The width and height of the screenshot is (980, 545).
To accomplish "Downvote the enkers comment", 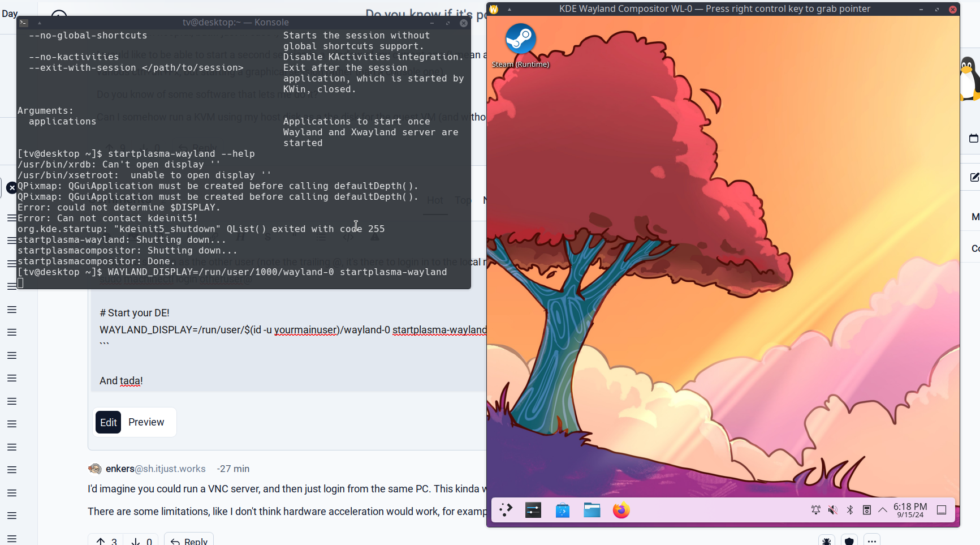I will click(x=142, y=541).
